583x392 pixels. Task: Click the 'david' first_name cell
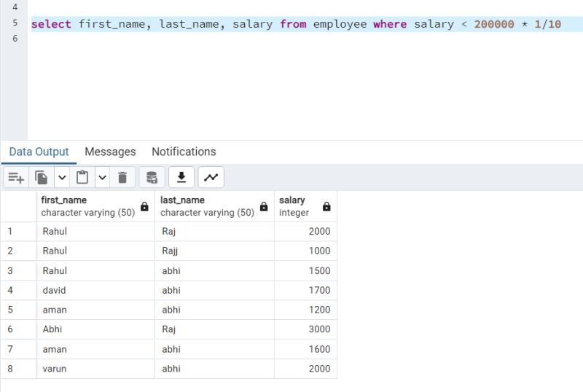95,291
